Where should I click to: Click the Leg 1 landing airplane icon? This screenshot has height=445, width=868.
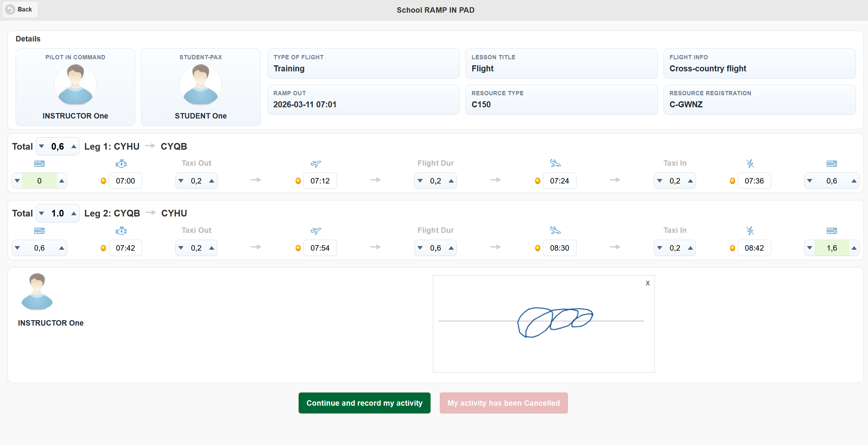(555, 163)
